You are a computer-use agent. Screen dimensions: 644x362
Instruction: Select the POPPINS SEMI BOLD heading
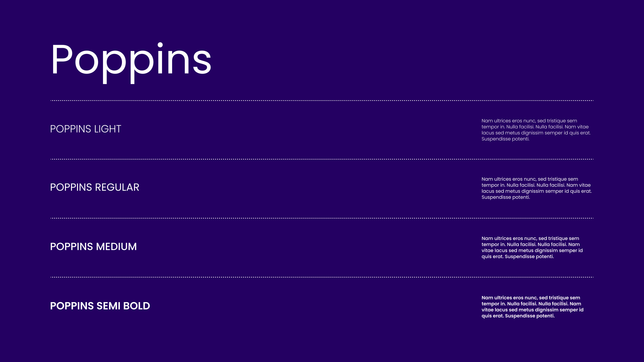coord(100,306)
